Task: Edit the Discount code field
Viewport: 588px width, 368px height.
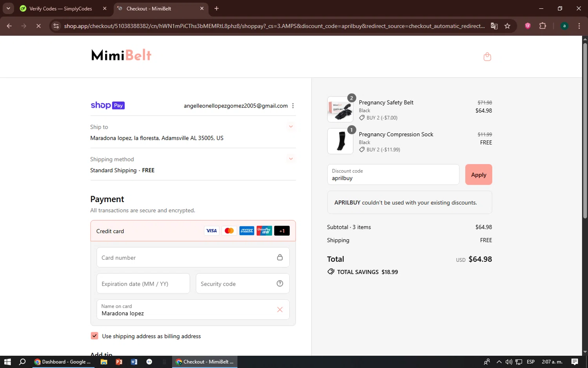Action: pyautogui.click(x=393, y=175)
